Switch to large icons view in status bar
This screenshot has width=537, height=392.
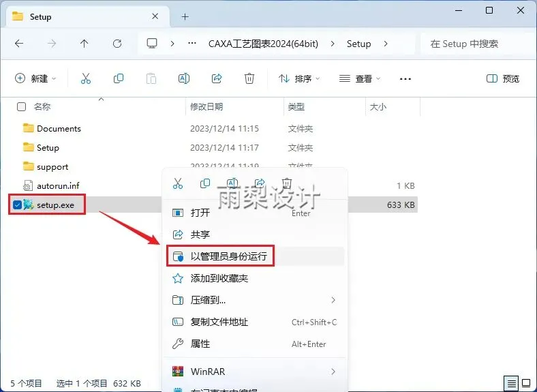pyautogui.click(x=526, y=383)
